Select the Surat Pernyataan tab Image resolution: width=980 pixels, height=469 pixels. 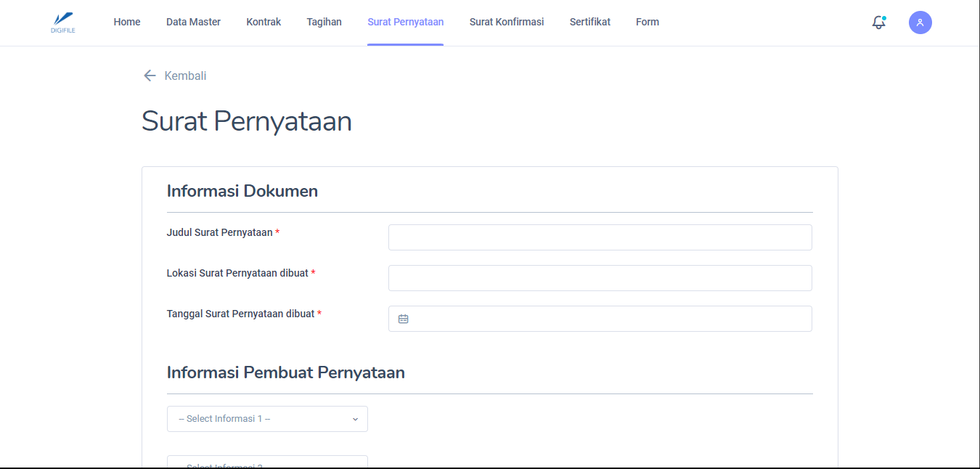(x=405, y=22)
